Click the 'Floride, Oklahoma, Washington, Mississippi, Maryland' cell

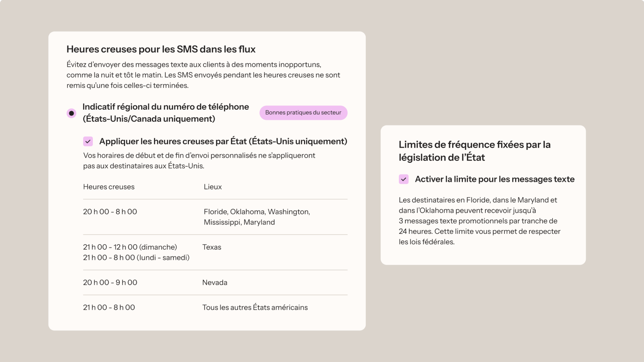tap(257, 217)
